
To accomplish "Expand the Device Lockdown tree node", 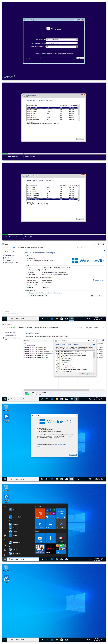I will [x=56, y=361].
